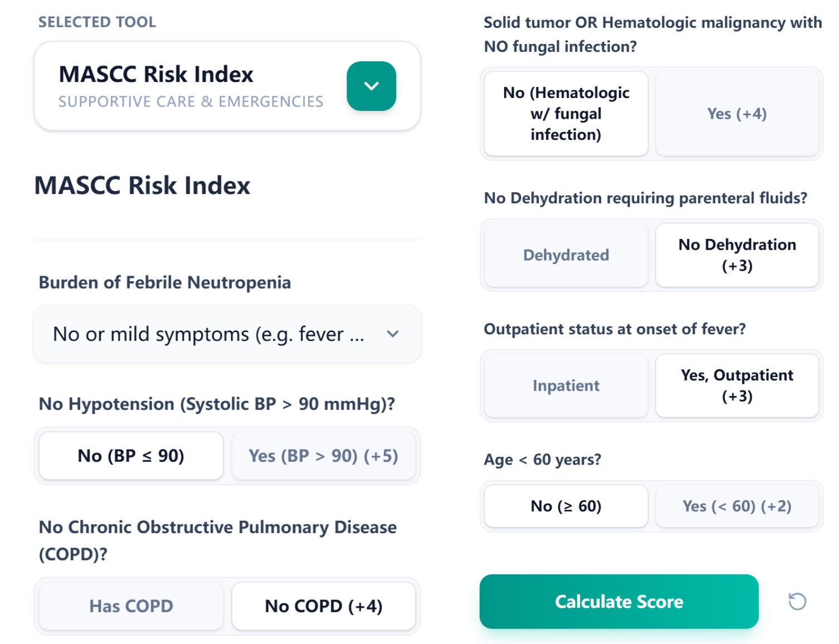839x644 pixels.
Task: Choose Yes (< 60) (+2) for age
Action: tap(736, 506)
